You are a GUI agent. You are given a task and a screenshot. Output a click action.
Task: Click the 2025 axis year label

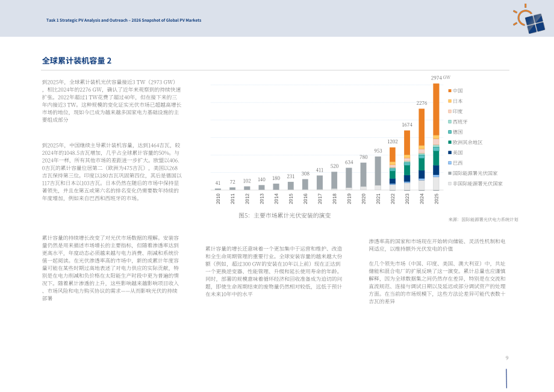(x=437, y=199)
